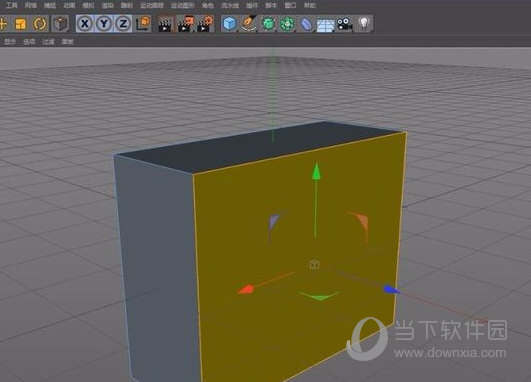Click the green Y-axis arrow handle
Viewport: 531px width, 382px height.
tap(316, 171)
